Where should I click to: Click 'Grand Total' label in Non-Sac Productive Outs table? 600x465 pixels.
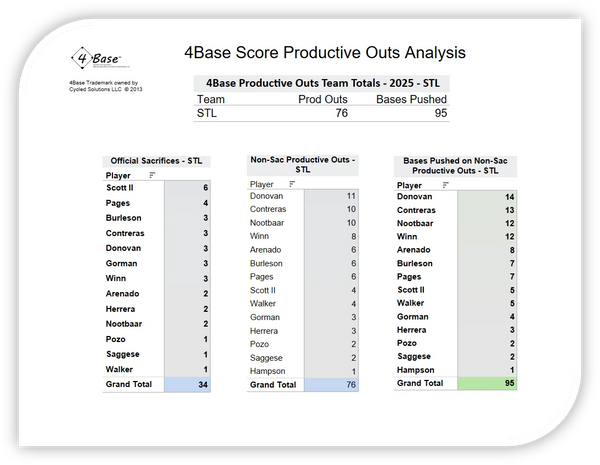[273, 385]
